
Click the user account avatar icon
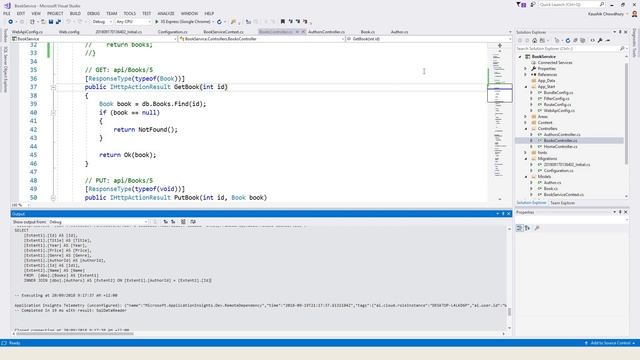[x=634, y=14]
